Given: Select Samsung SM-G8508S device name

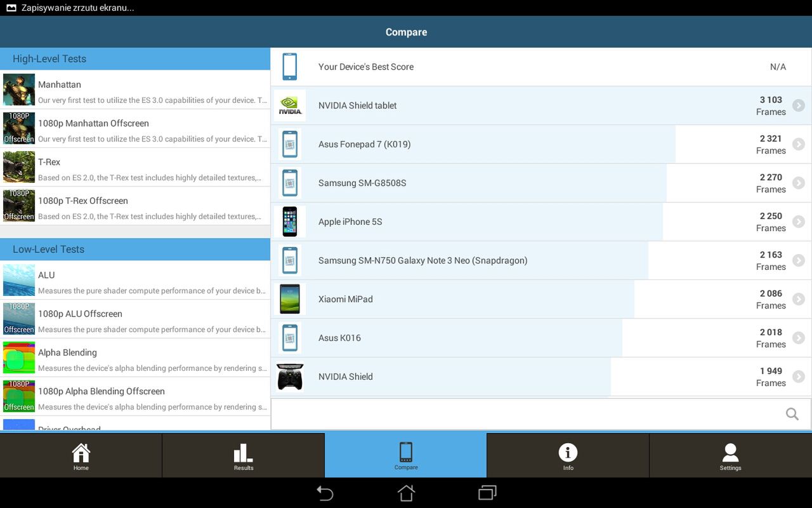Looking at the screenshot, I should click(x=362, y=183).
